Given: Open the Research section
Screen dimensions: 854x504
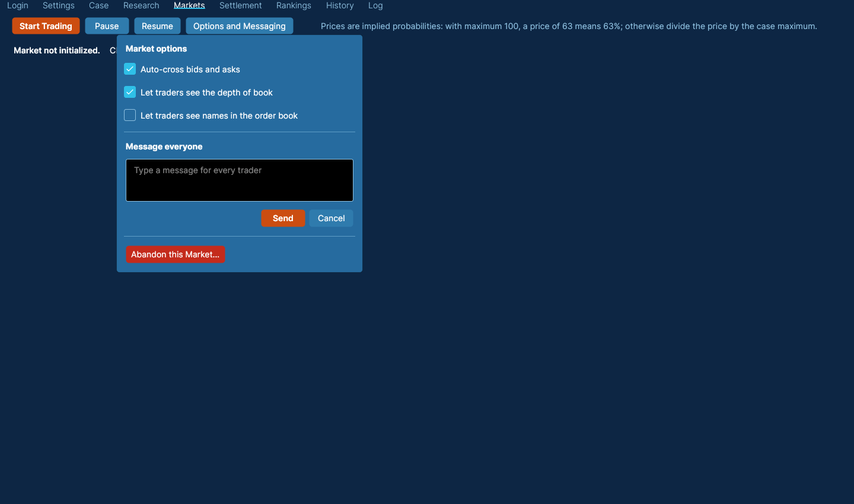Looking at the screenshot, I should (x=141, y=5).
